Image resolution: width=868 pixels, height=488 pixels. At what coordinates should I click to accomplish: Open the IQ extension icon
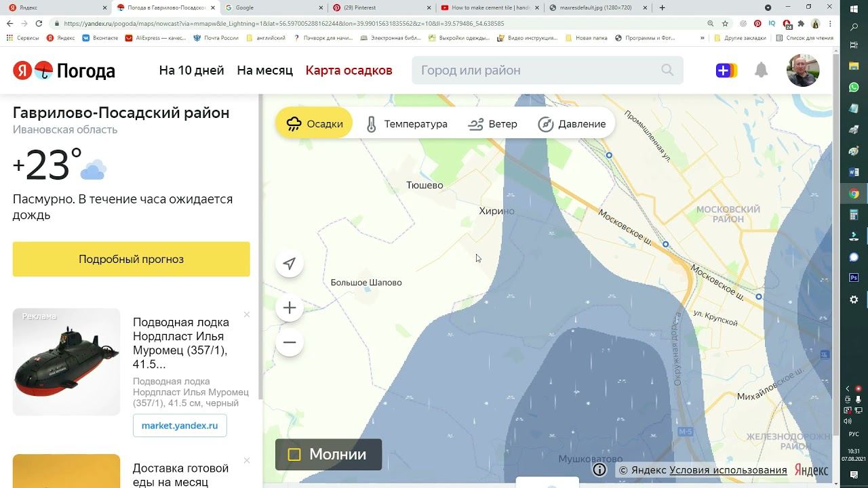772,23
